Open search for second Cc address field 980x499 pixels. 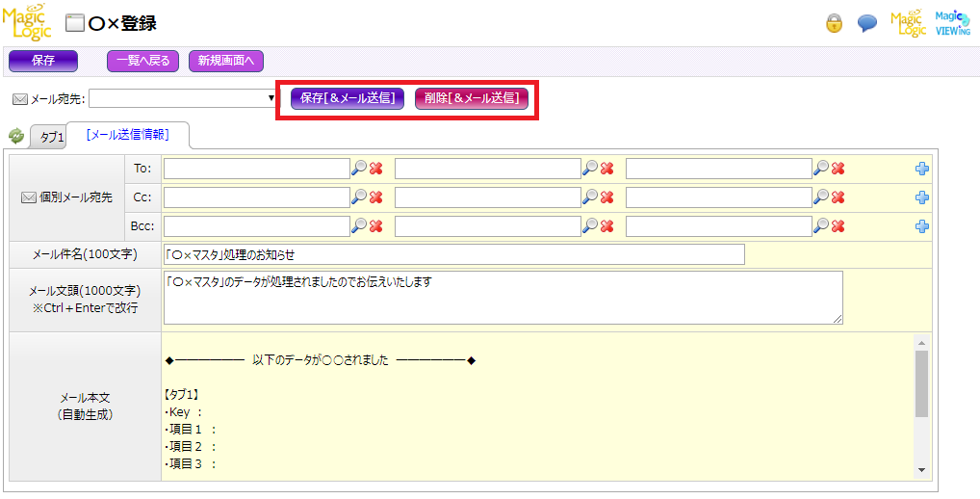coord(590,197)
